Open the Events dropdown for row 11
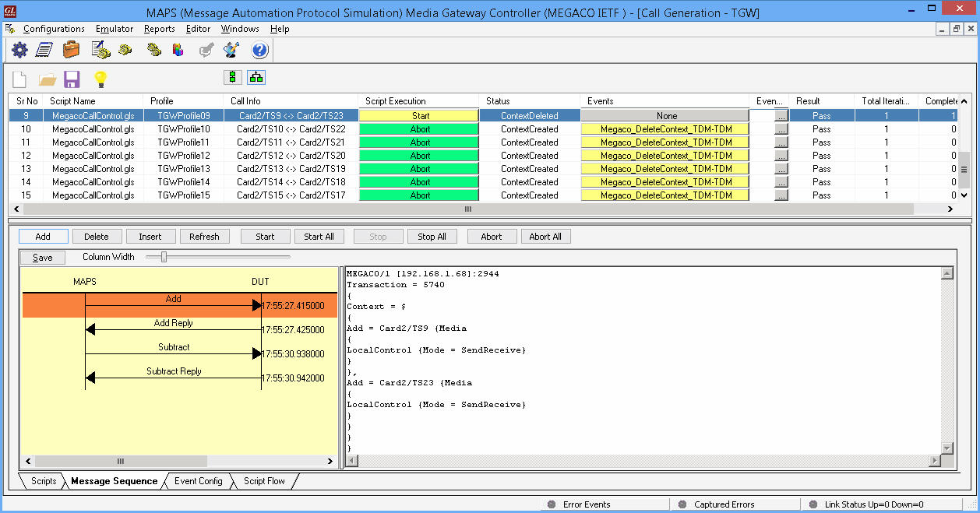 pos(666,142)
